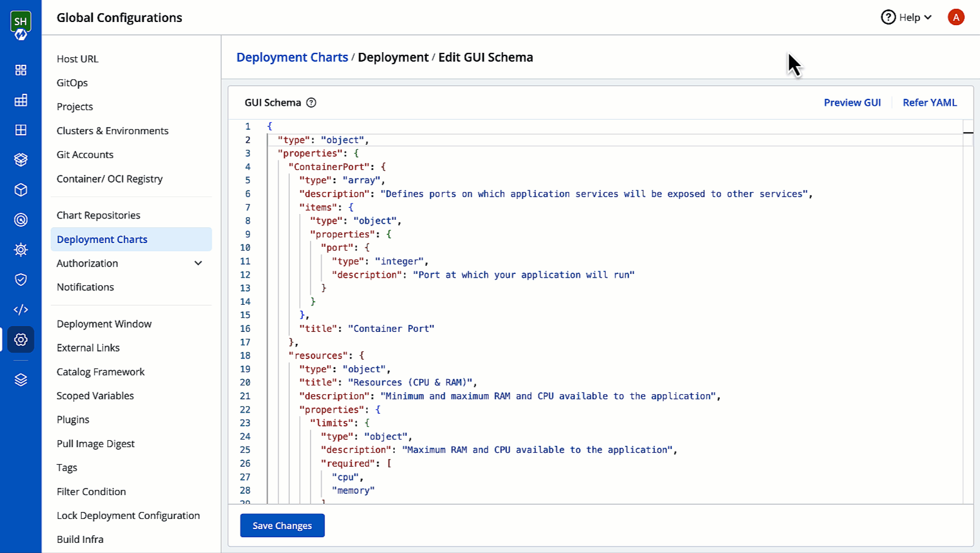Select the Resource Browser cube icon
This screenshot has width=980, height=553.
21,190
